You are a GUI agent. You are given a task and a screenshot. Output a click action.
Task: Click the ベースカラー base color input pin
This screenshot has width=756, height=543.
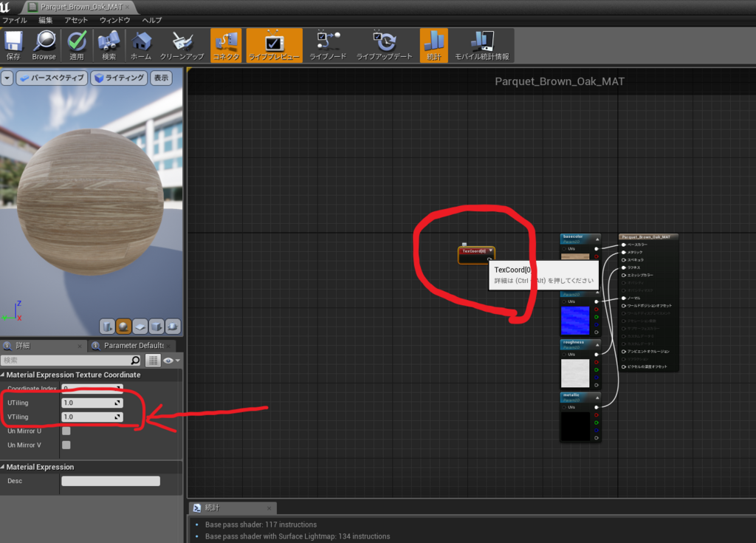click(x=624, y=245)
